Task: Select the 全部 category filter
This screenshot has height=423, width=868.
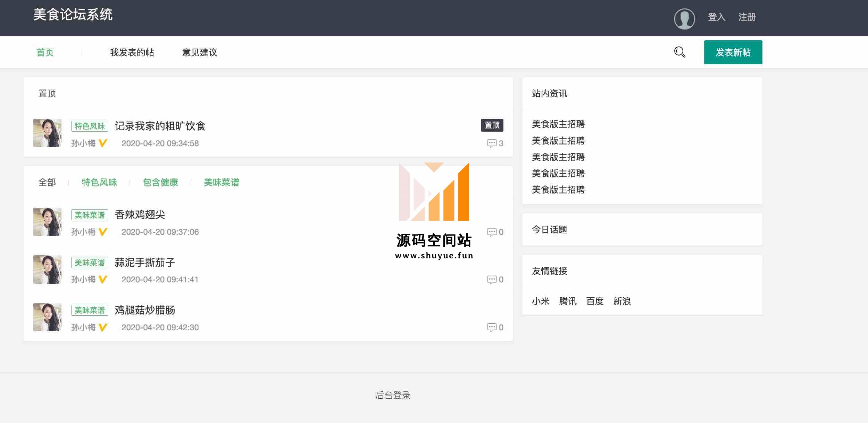Action: pos(47,182)
